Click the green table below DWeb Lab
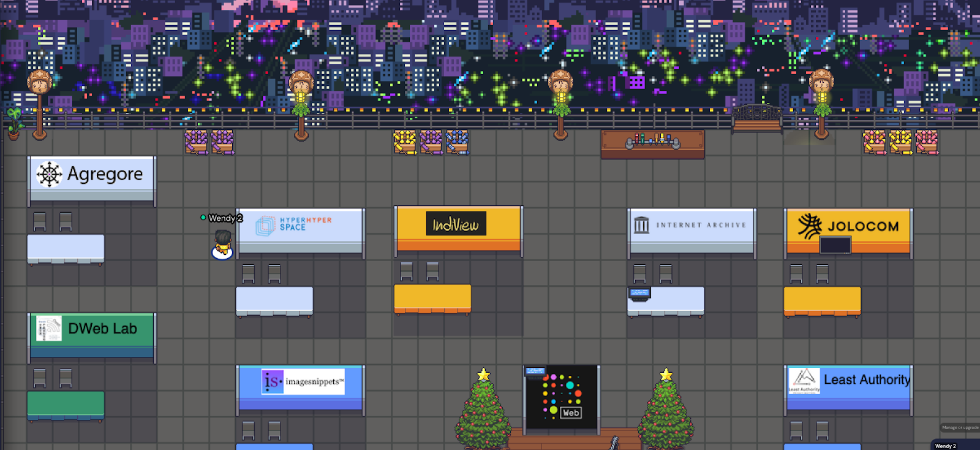 click(x=66, y=406)
